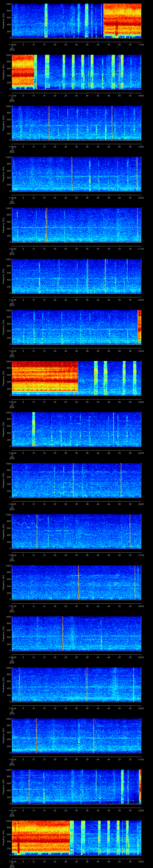Click the "24:00" end time label
This screenshot has height=868, width=153.
[x=141, y=402]
